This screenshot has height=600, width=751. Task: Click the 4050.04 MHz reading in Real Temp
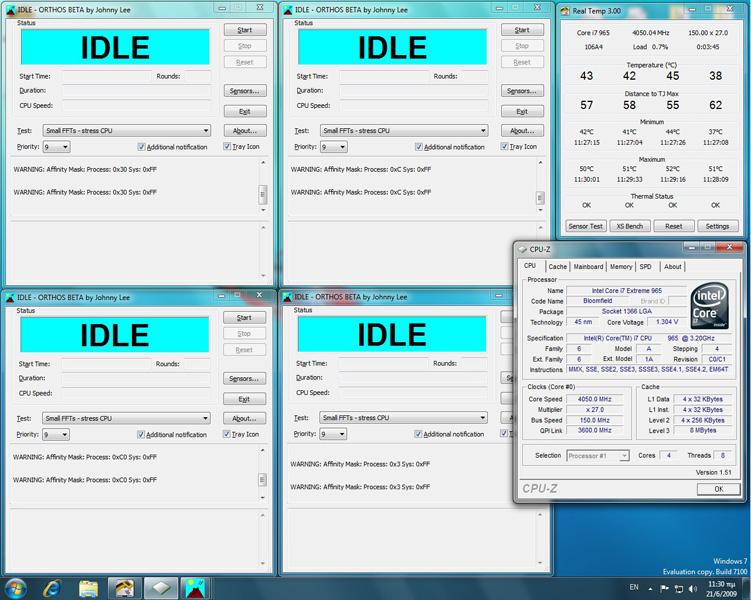(650, 33)
